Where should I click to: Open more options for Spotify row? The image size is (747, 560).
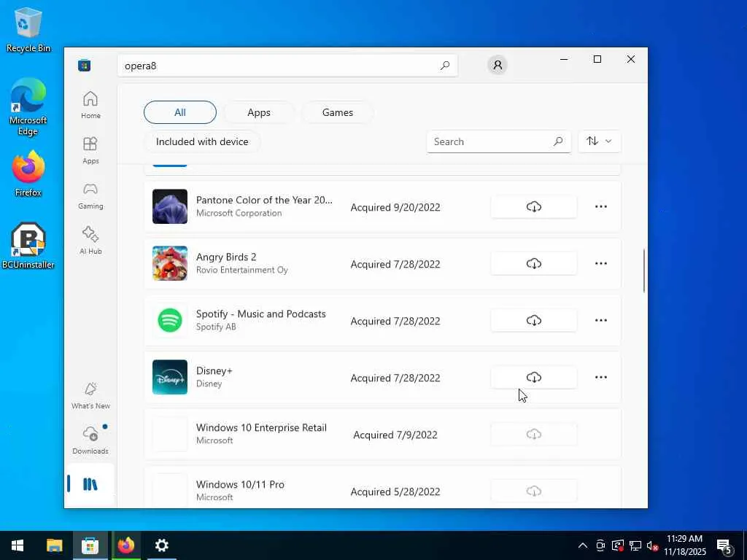click(601, 321)
